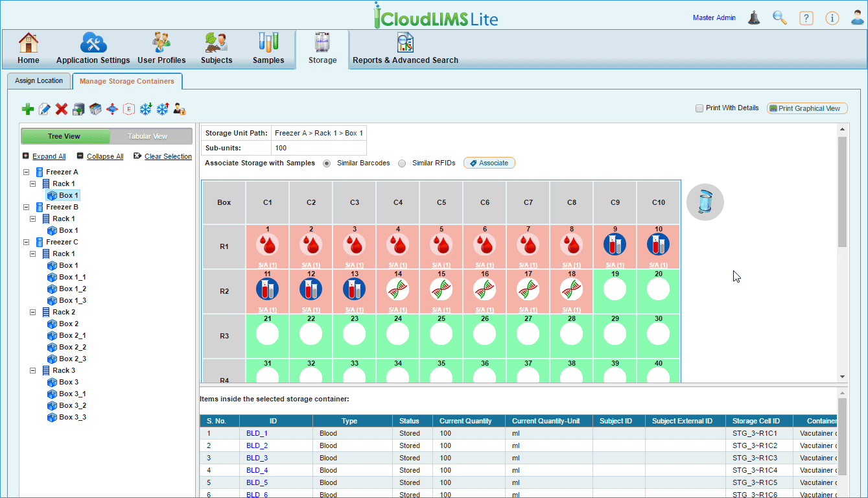Collapse the Rack 3 tree branch
Viewport: 868px width, 498px height.
pyautogui.click(x=32, y=370)
